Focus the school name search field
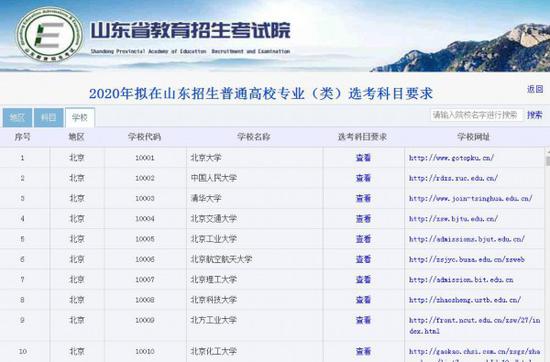The height and width of the screenshot is (362, 550). tap(476, 115)
